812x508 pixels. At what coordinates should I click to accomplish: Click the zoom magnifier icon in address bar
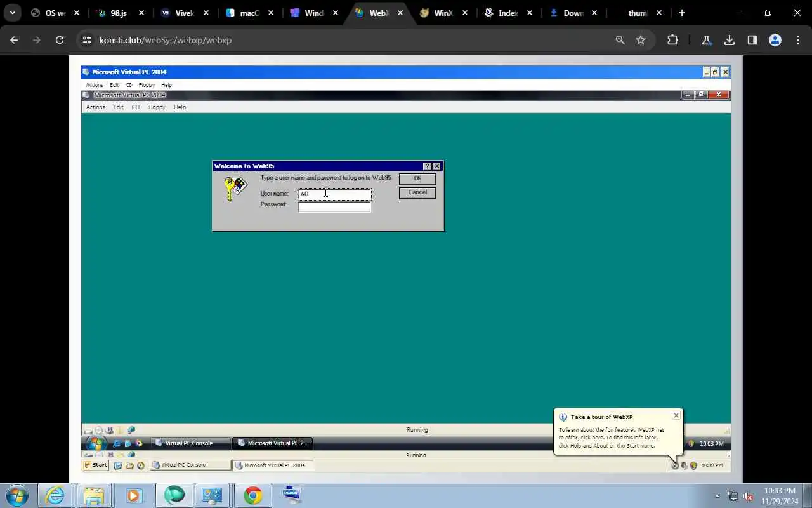(620, 40)
